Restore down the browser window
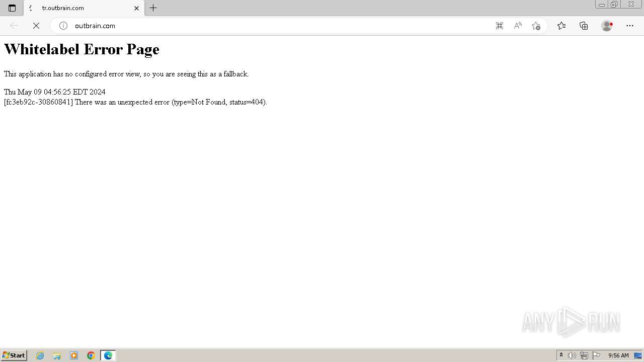Image resolution: width=644 pixels, height=362 pixels. click(x=614, y=5)
